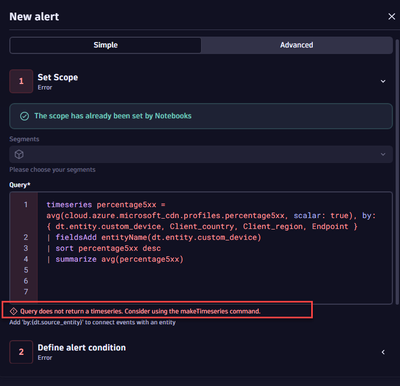Click line number 7 in the editor
This screenshot has width=400, height=386.
pyautogui.click(x=26, y=292)
